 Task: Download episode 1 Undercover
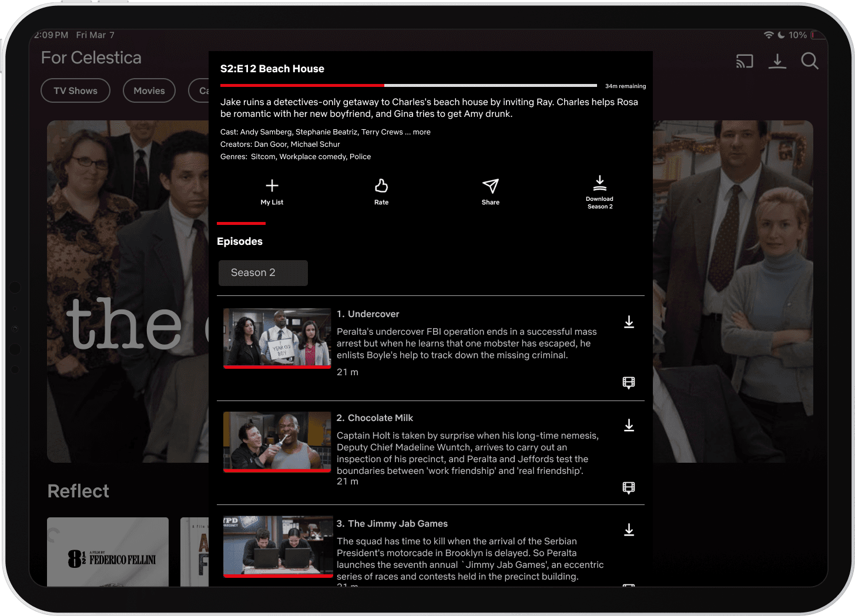click(x=629, y=322)
